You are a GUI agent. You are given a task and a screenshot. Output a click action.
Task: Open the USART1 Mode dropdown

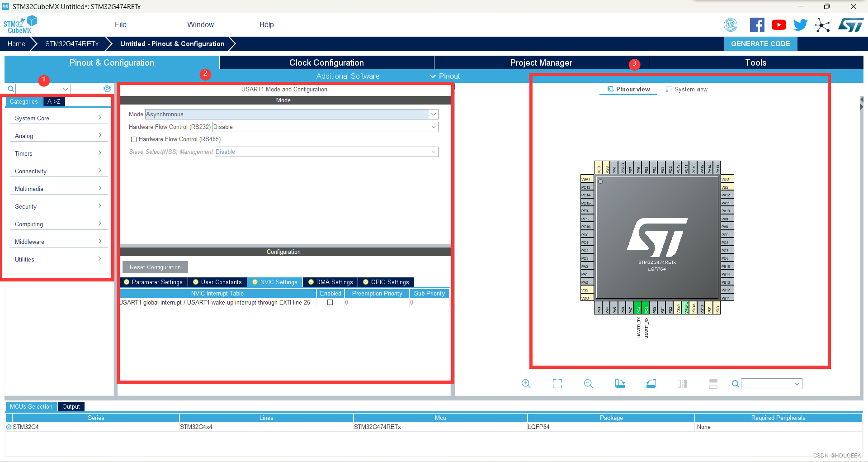pyautogui.click(x=291, y=114)
